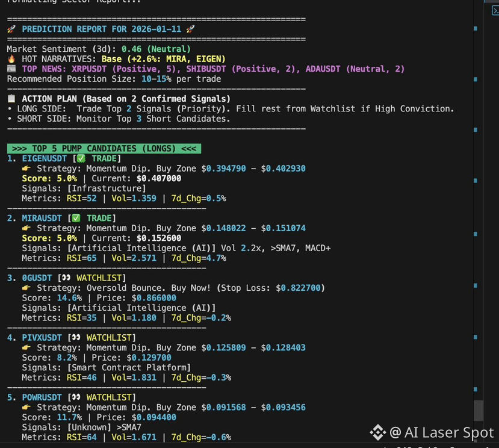Image resolution: width=499 pixels, height=448 pixels.
Task: Click the PIVXUSDT price '$0.129700'
Action: click(x=149, y=358)
